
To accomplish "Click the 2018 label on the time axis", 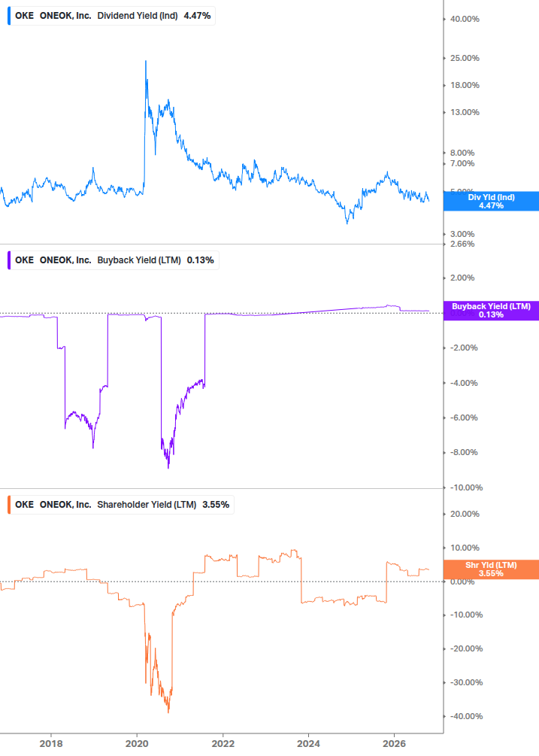I will pyautogui.click(x=51, y=744).
